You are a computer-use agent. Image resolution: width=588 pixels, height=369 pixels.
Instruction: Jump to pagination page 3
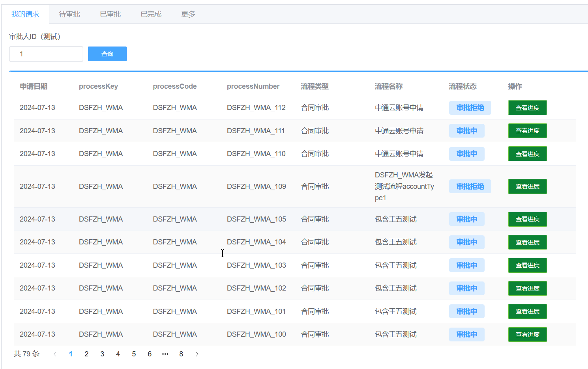click(x=102, y=354)
